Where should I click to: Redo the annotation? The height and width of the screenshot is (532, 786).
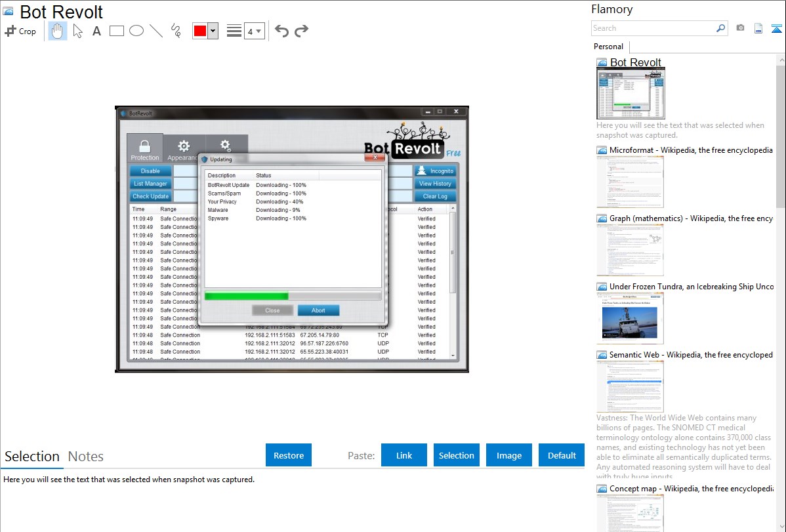pos(301,31)
